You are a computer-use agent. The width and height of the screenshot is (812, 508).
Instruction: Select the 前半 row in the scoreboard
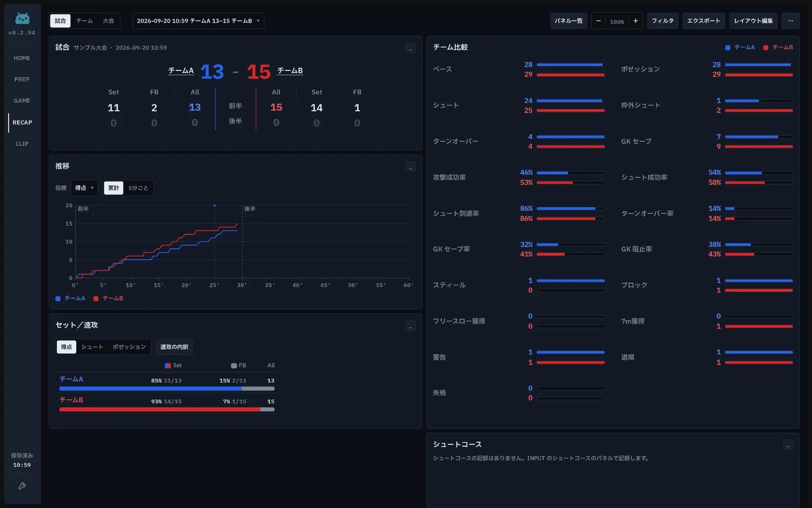pos(235,106)
